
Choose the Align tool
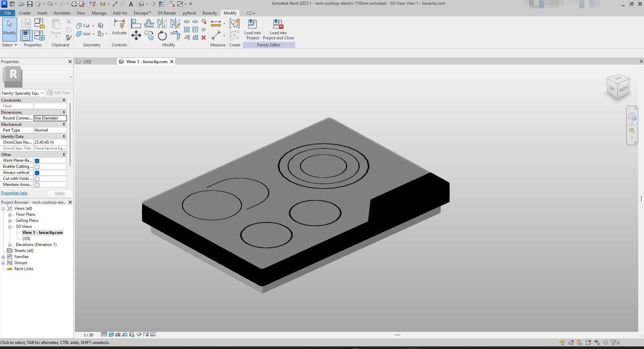click(x=136, y=23)
